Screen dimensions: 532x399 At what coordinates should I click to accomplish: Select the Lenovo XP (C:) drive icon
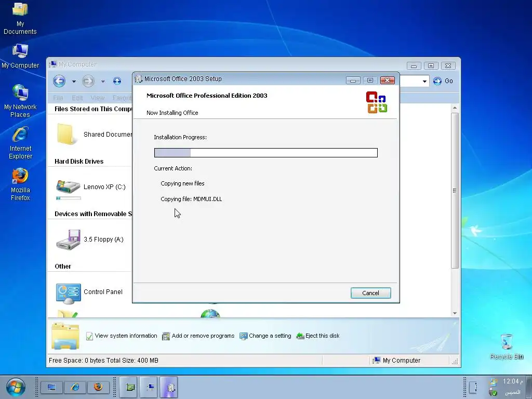click(x=68, y=187)
